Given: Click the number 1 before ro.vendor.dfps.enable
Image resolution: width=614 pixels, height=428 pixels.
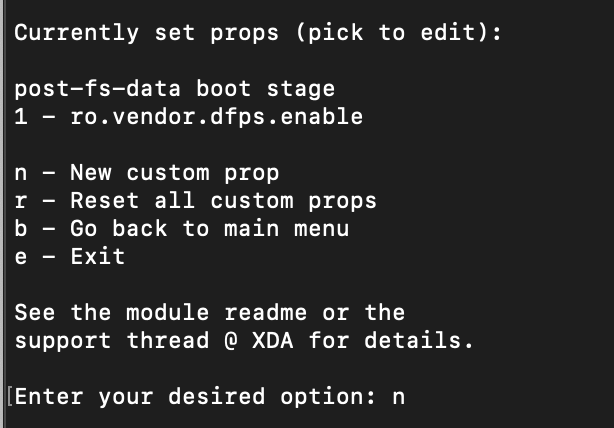Looking at the screenshot, I should click(x=21, y=117).
